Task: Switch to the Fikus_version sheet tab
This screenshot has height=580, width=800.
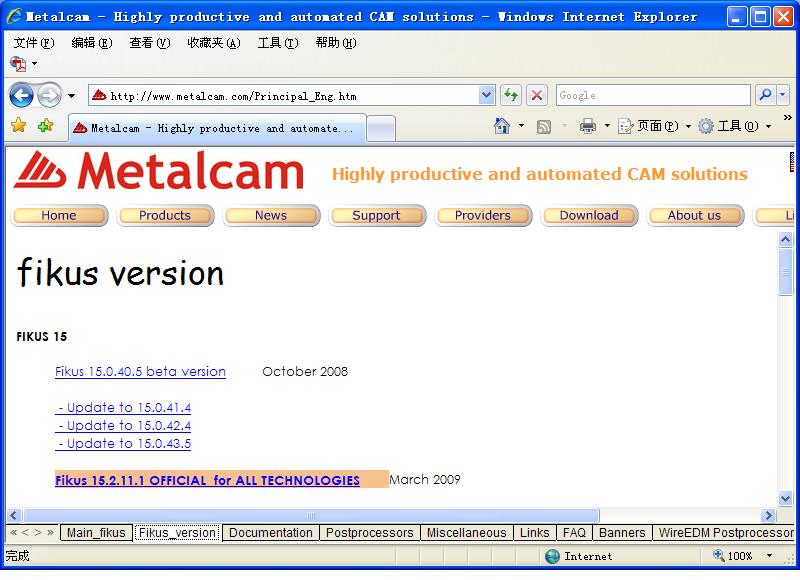Action: [177, 533]
